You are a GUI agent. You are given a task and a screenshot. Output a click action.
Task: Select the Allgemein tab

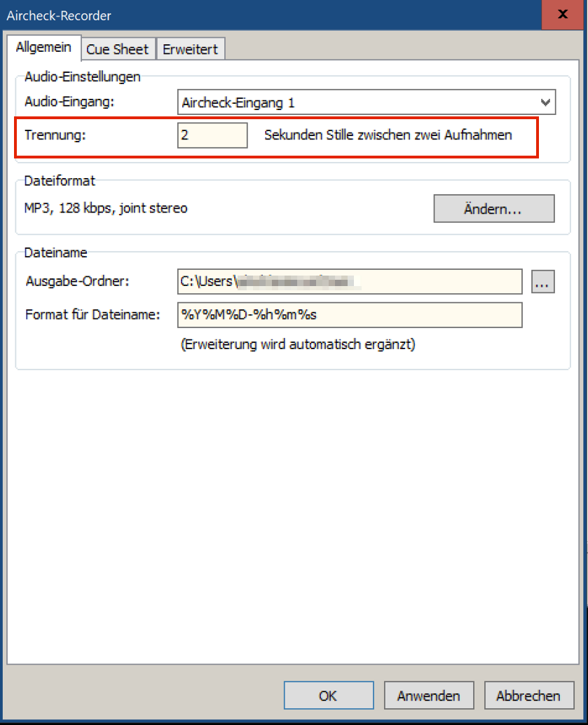[x=43, y=48]
